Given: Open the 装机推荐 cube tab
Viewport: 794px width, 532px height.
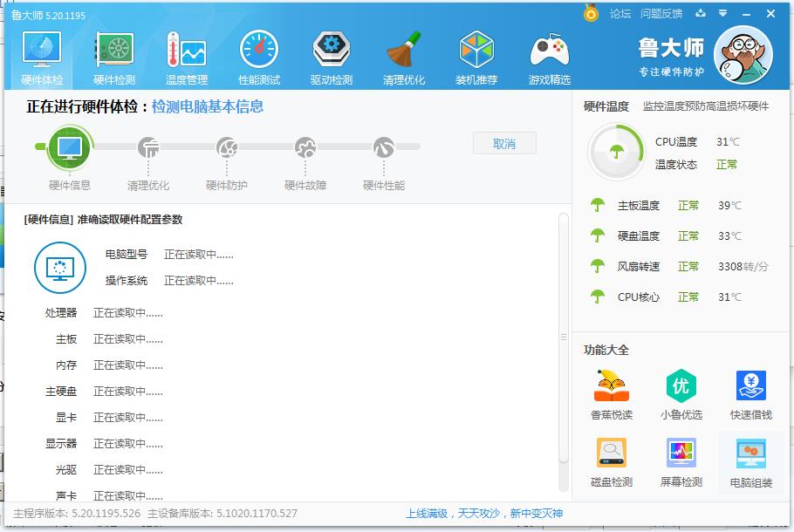Looking at the screenshot, I should (476, 58).
